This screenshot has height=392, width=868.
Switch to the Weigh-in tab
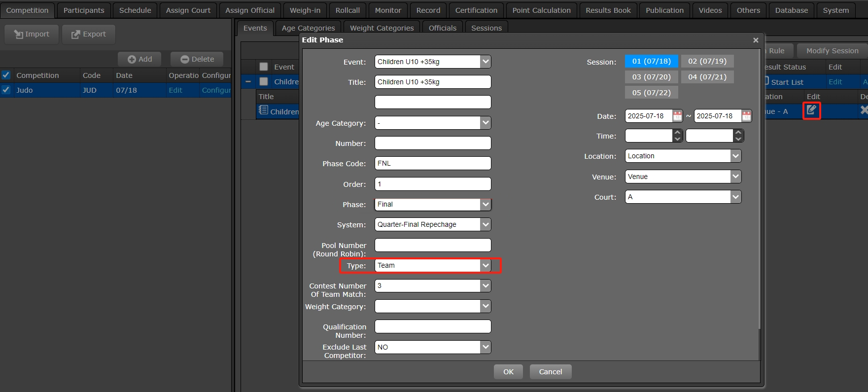click(x=305, y=10)
